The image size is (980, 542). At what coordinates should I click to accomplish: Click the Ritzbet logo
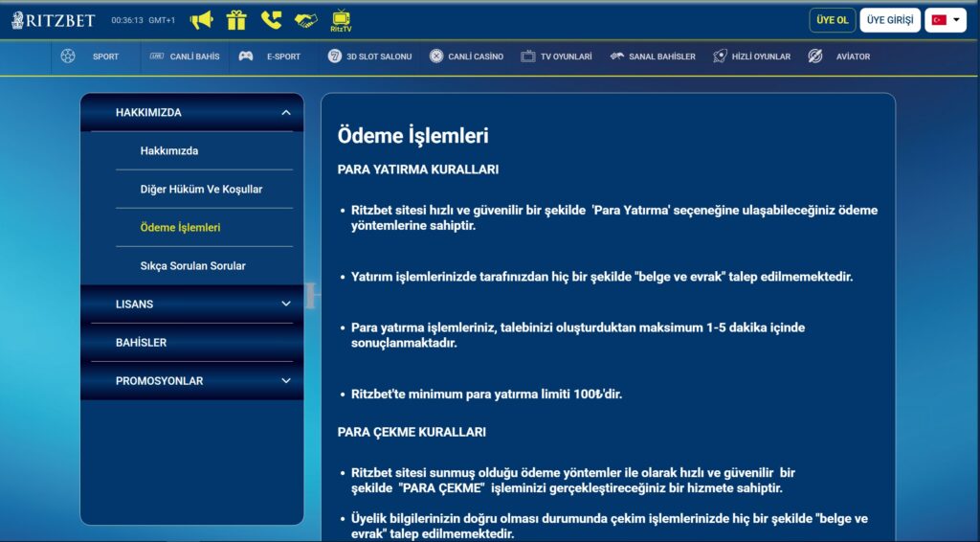pyautogui.click(x=54, y=20)
